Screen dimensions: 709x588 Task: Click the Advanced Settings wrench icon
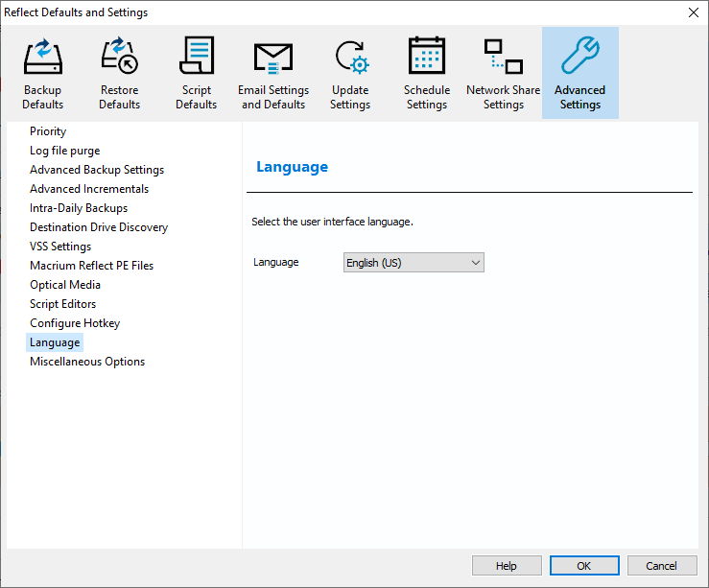pos(580,58)
